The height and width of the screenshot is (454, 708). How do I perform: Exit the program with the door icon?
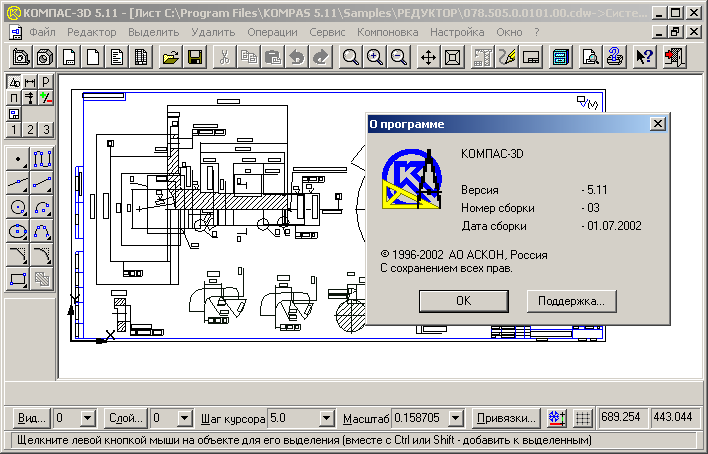click(675, 57)
